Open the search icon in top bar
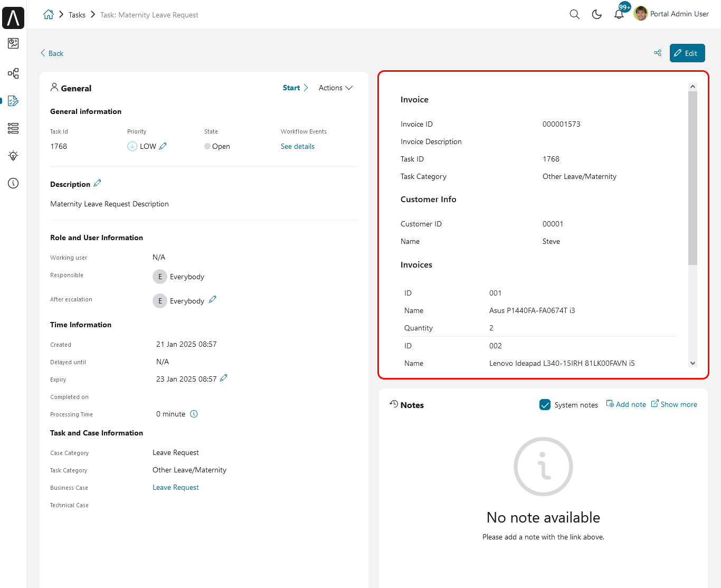721x588 pixels. click(x=575, y=14)
